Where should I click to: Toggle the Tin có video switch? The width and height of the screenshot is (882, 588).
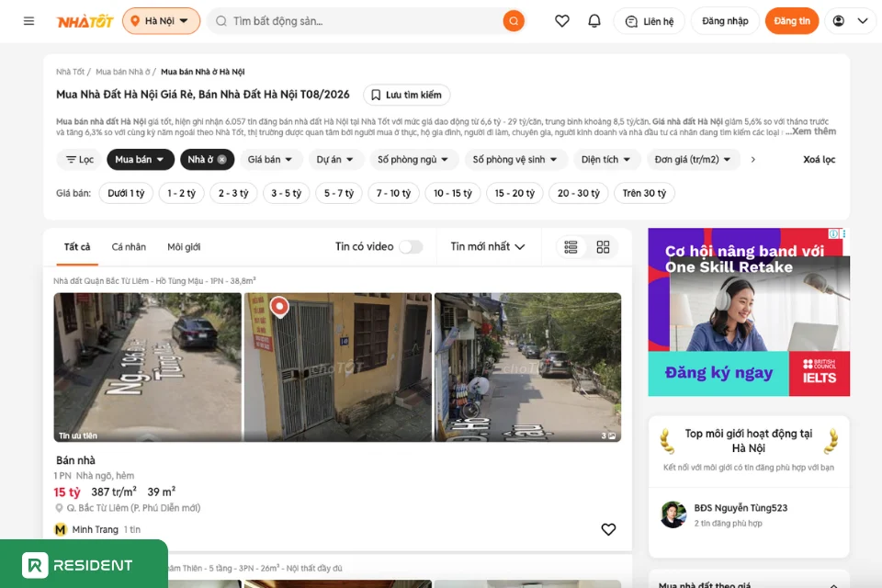pyautogui.click(x=411, y=247)
